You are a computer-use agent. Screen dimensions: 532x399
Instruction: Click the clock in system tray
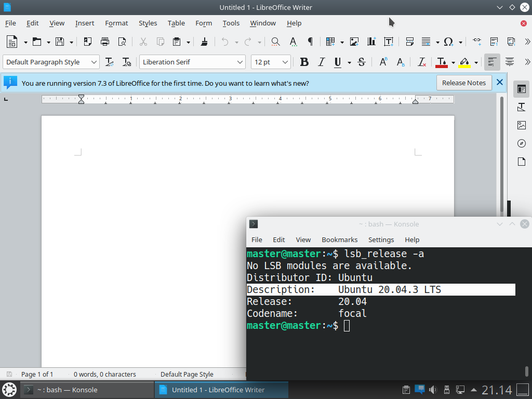pyautogui.click(x=497, y=390)
